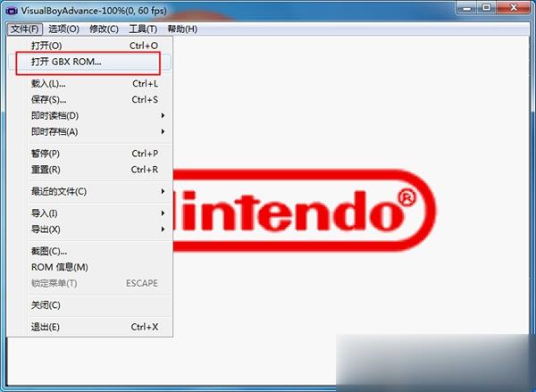
Task: Click the VisualBoyAdvance title bar icon
Action: click(x=12, y=11)
